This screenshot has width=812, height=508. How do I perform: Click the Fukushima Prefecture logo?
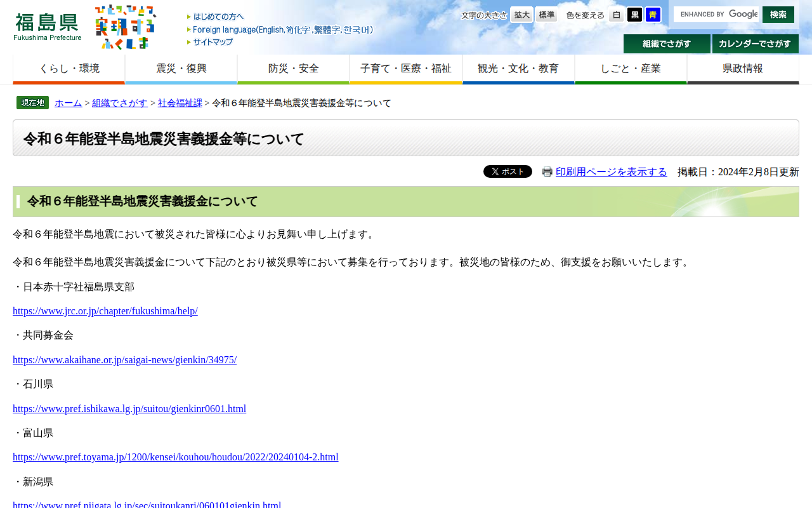48,27
